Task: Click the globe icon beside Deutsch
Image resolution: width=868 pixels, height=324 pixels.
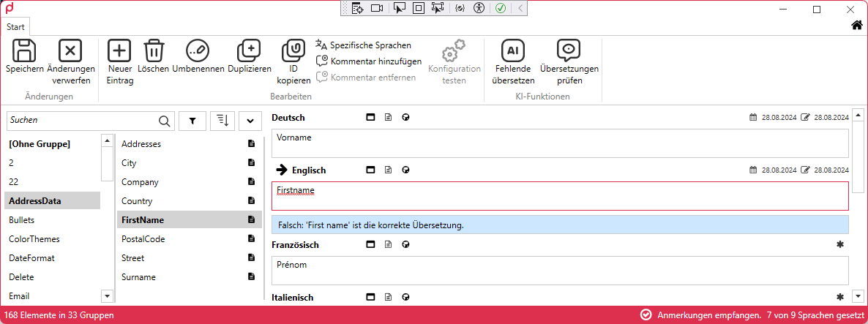Action: [405, 117]
